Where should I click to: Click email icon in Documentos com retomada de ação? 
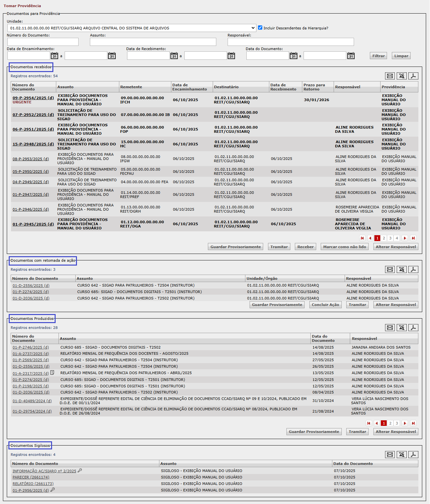pyautogui.click(x=390, y=269)
